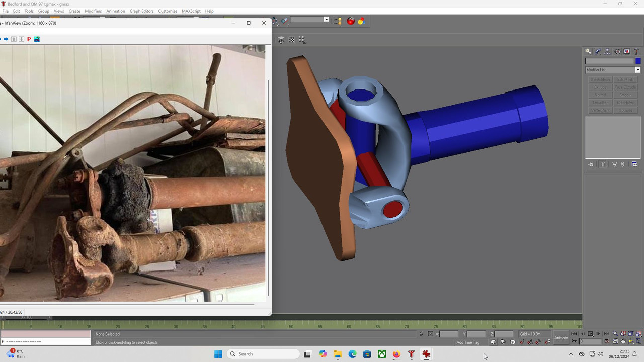Open the Graph Editors menu
644x362 pixels.
pyautogui.click(x=141, y=11)
